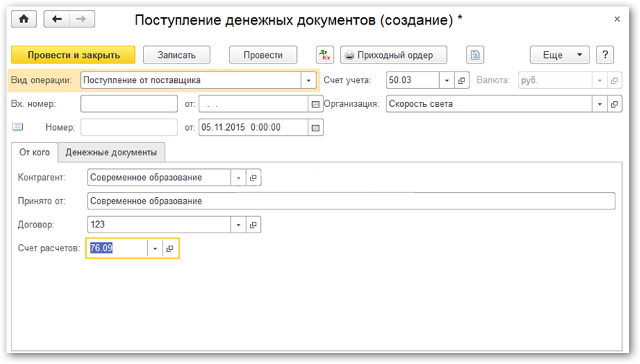The width and height of the screenshot is (640, 364).
Task: Open the Договор 123 record icon
Action: tap(254, 225)
